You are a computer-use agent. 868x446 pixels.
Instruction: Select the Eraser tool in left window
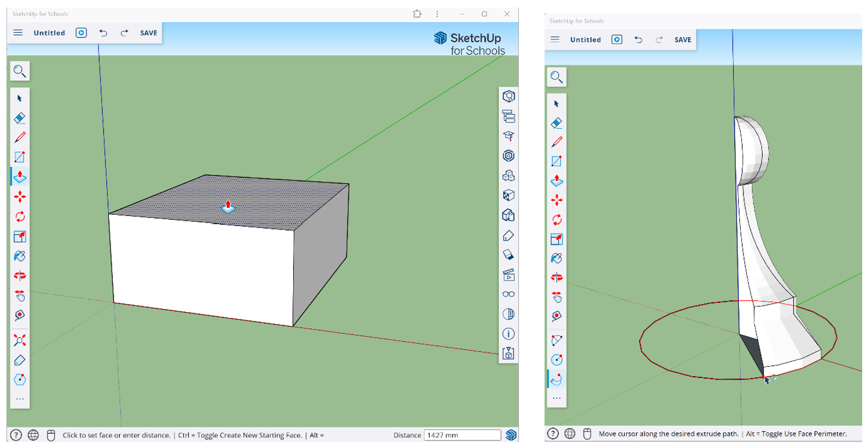click(x=20, y=118)
